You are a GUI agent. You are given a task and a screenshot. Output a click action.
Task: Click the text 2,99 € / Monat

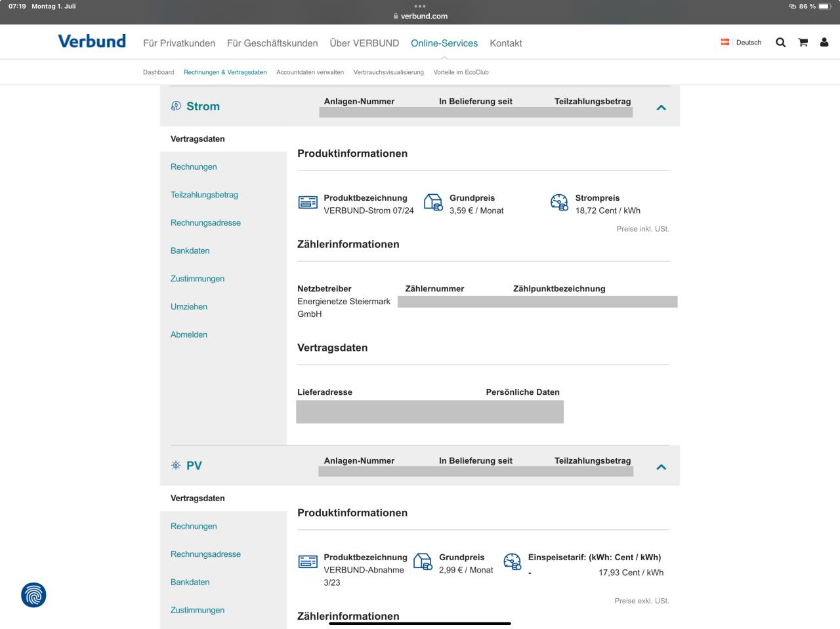click(466, 570)
